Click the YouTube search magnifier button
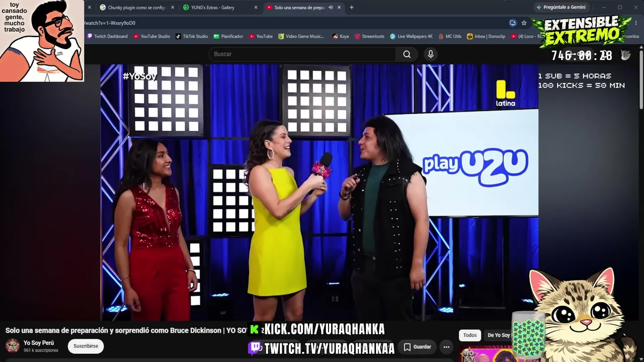 coord(407,54)
